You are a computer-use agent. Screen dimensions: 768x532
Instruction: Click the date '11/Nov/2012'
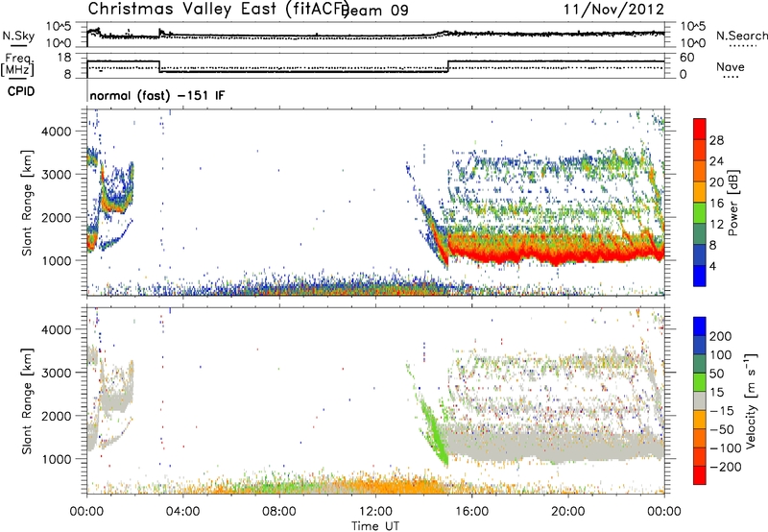[613, 9]
